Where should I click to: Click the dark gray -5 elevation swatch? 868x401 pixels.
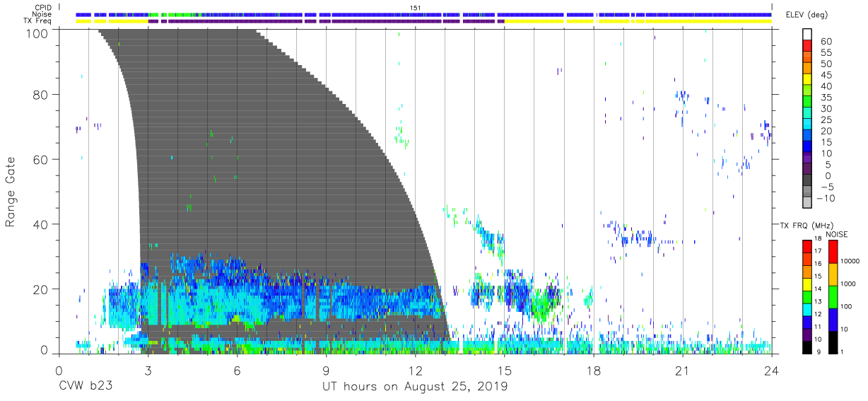pos(808,181)
